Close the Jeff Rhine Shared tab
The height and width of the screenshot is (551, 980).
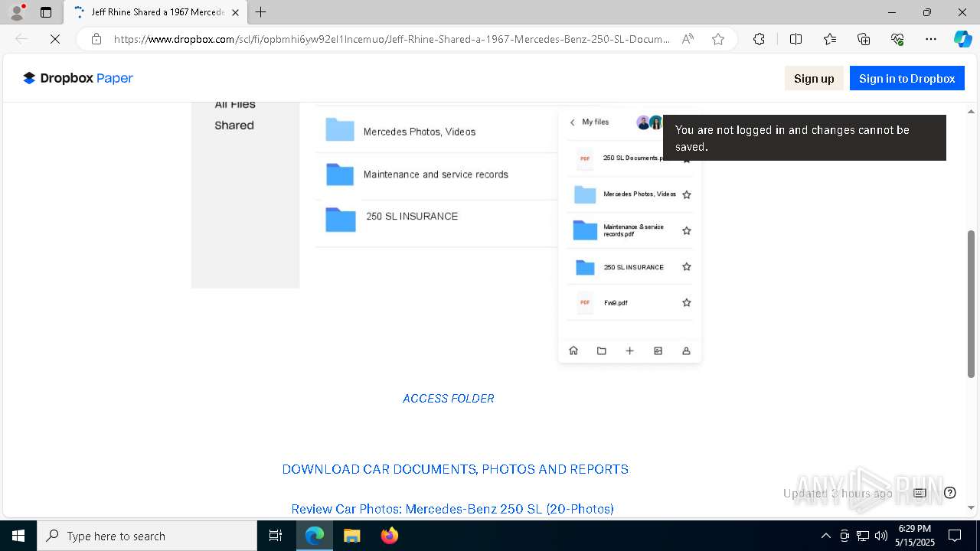235,12
